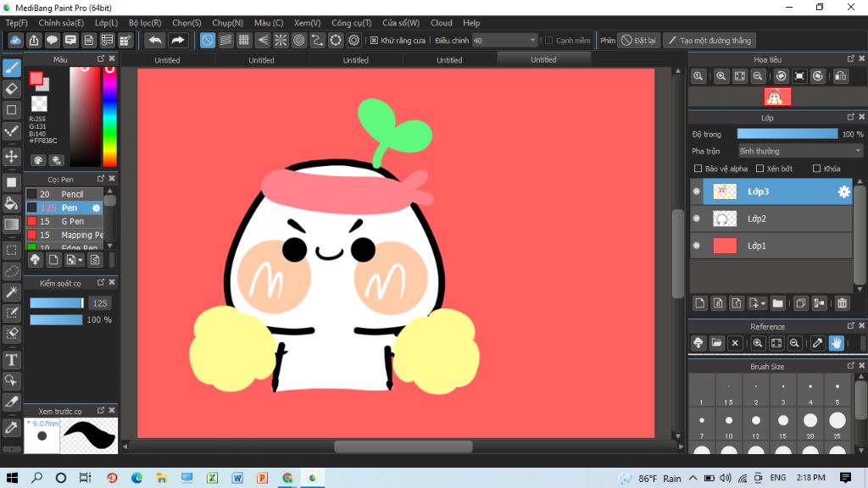This screenshot has width=868, height=488.
Task: Select the Move tool
Action: (12, 156)
